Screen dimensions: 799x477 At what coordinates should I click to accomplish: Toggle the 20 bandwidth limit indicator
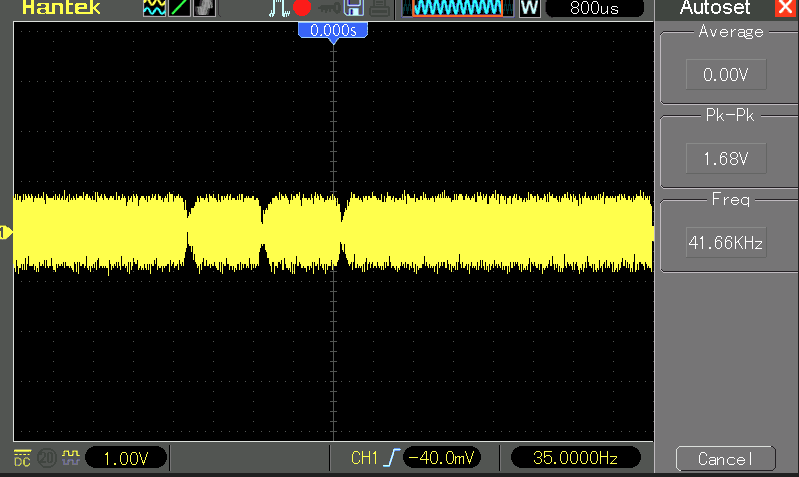click(x=46, y=458)
